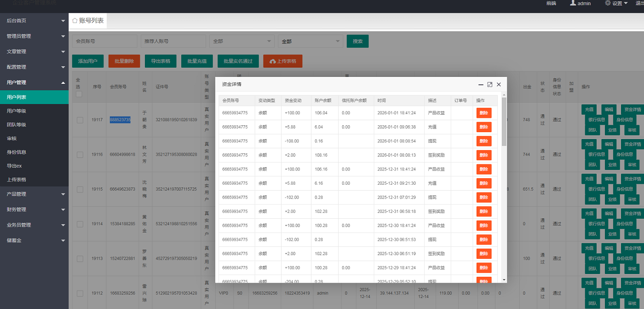Open the 全部 dropdown next to 搜索 button
This screenshot has height=309, width=644.
310,41
